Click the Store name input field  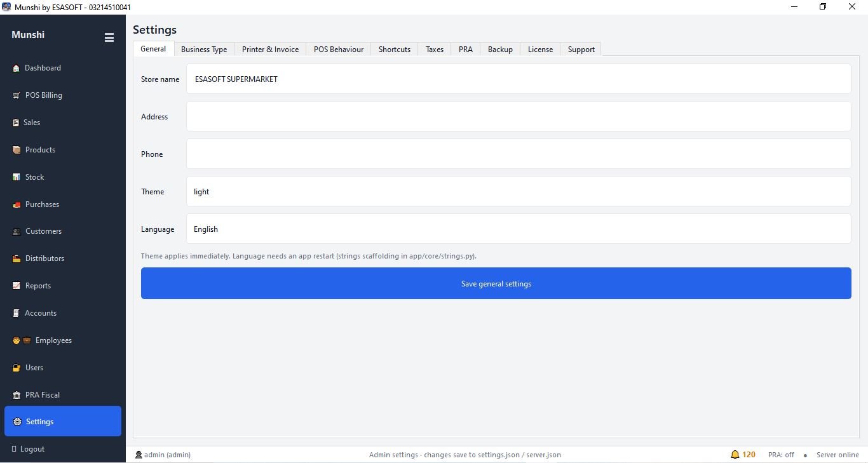click(519, 79)
